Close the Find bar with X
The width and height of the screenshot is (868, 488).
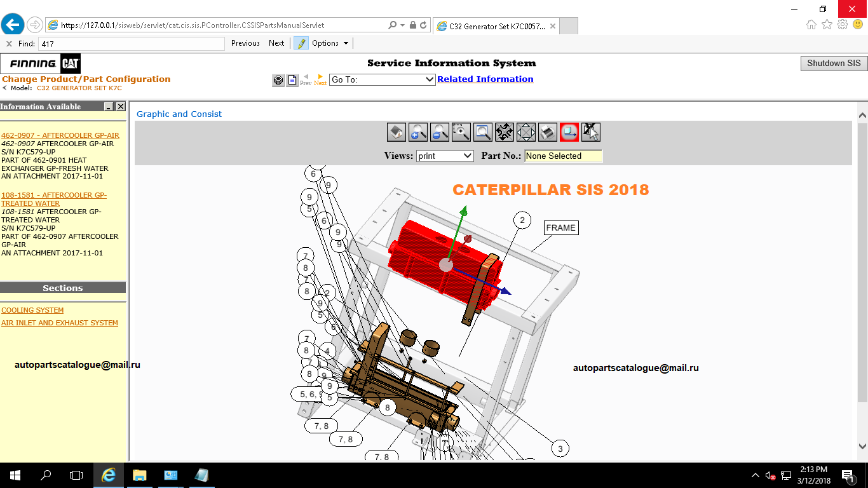coord(10,44)
